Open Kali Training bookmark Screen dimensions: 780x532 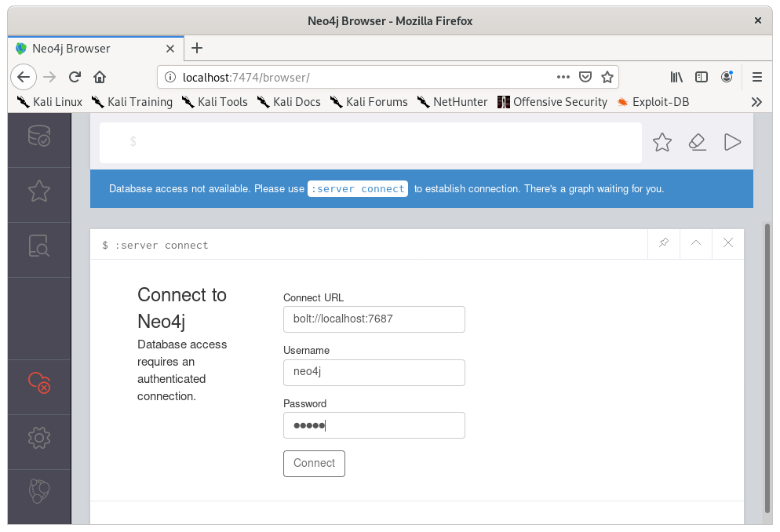click(132, 102)
